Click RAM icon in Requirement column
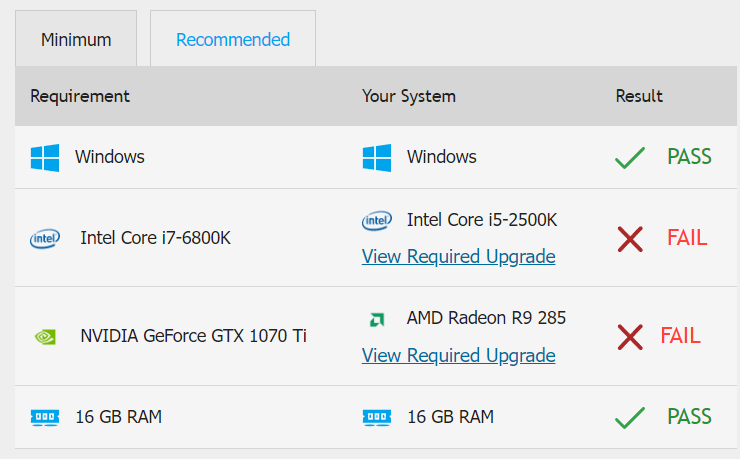Viewport: 740px width, 459px height. (x=45, y=417)
